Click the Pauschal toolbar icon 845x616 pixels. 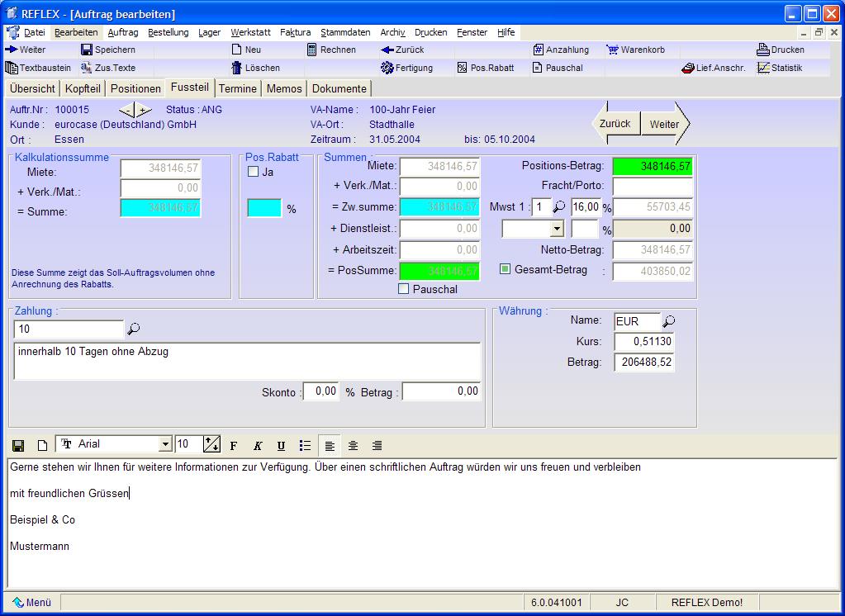537,68
